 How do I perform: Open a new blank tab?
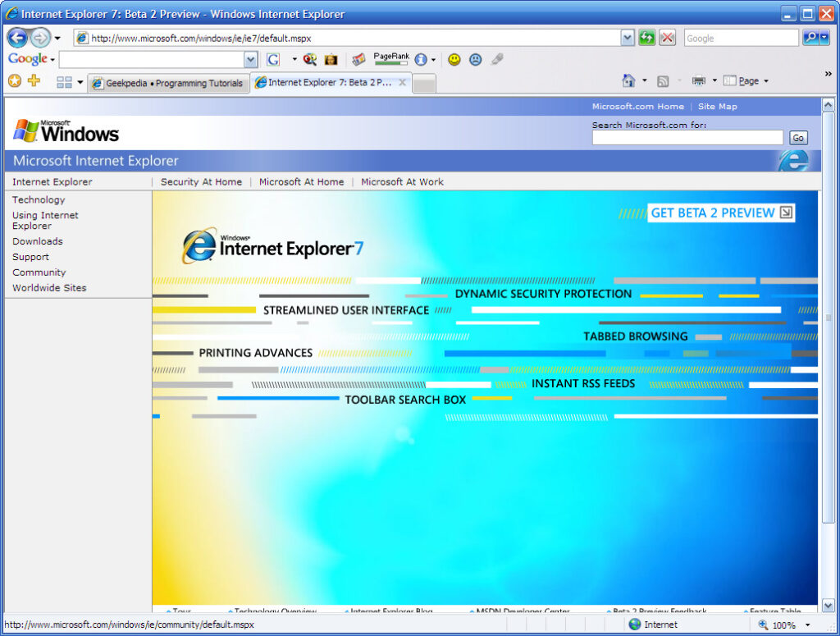[x=424, y=84]
